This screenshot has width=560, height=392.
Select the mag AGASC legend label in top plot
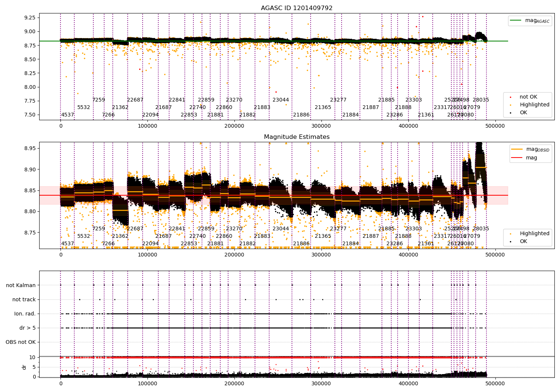click(x=537, y=21)
